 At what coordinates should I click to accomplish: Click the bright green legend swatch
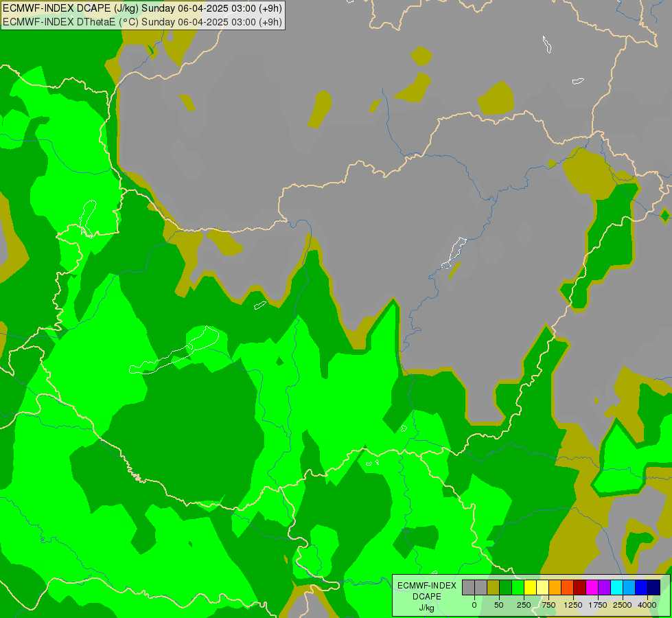[518, 588]
